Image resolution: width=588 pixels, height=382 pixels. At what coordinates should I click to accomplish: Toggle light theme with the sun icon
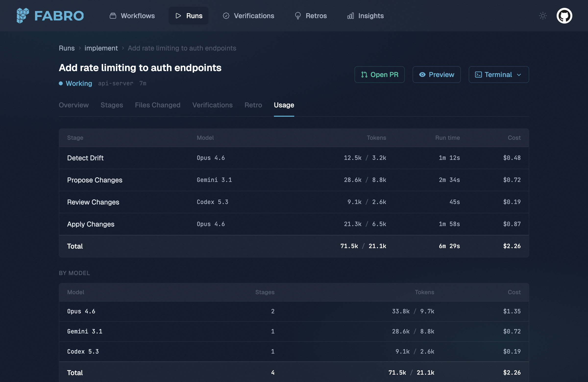click(x=543, y=16)
